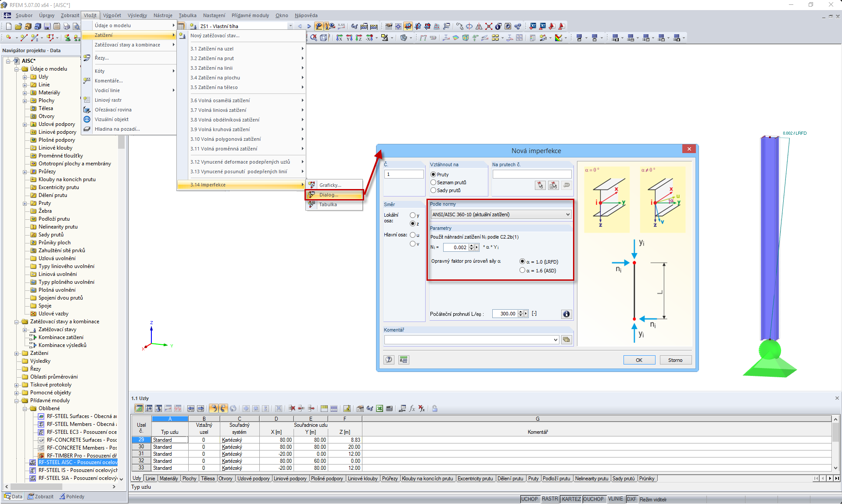842x504 pixels.
Task: Go to the next load case arrow
Action: [x=309, y=26]
